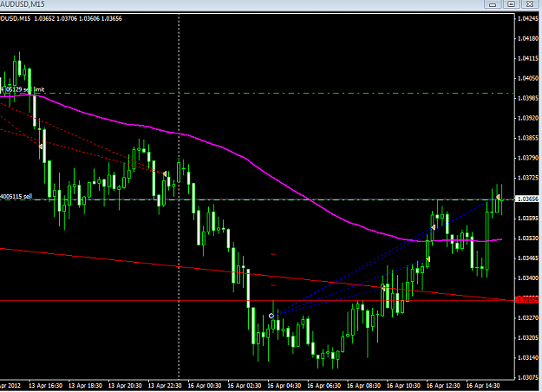Screen dimensions: 542x392
Task: Click the 16 Apr 08:30 time label
Action: tap(363, 385)
